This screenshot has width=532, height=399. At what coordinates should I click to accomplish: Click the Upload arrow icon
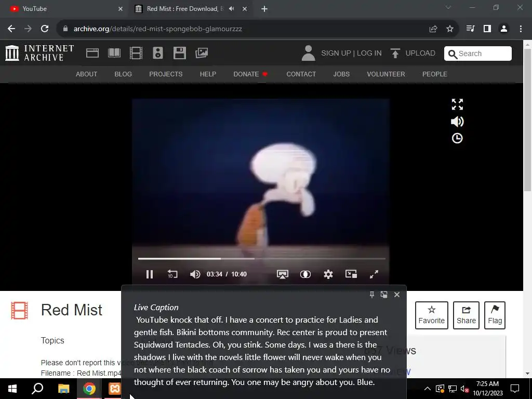click(x=395, y=54)
